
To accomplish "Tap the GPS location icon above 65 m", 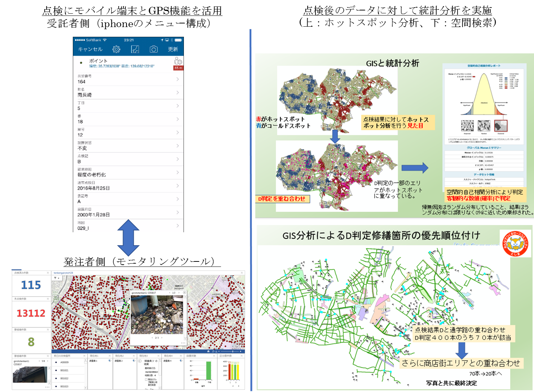I will (178, 61).
